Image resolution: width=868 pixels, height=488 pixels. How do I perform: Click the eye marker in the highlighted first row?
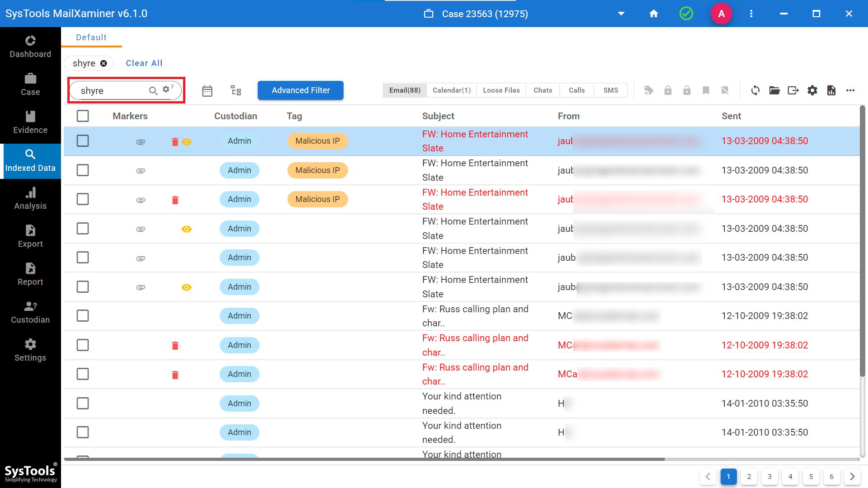tap(187, 142)
